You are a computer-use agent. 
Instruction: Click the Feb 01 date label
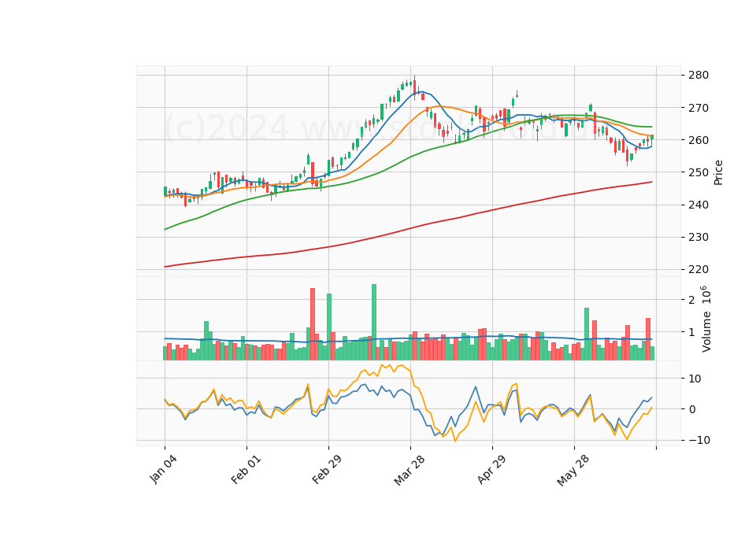click(x=246, y=469)
